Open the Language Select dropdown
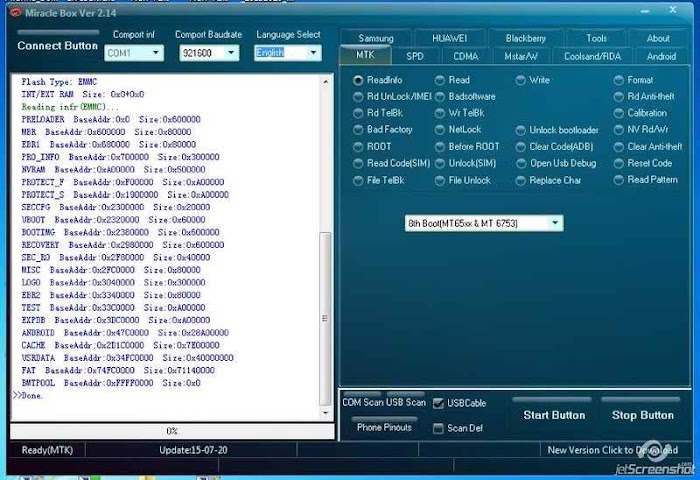The height and width of the screenshot is (480, 700). (x=288, y=53)
